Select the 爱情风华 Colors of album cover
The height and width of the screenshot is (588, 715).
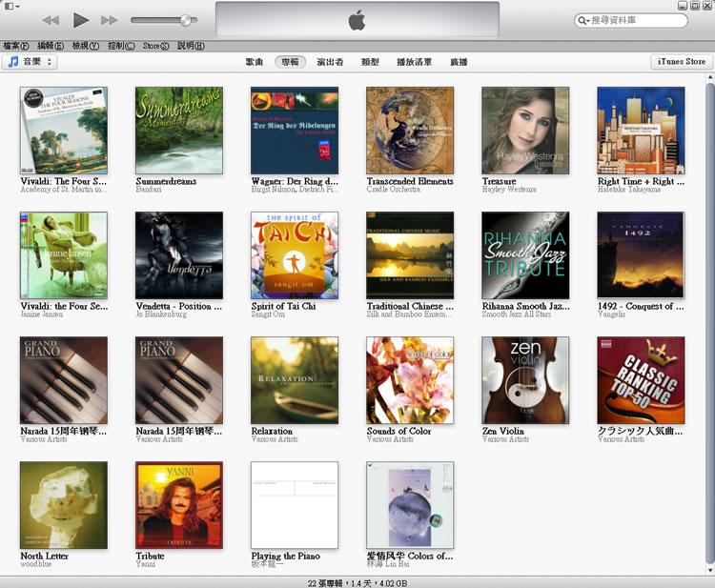click(410, 505)
